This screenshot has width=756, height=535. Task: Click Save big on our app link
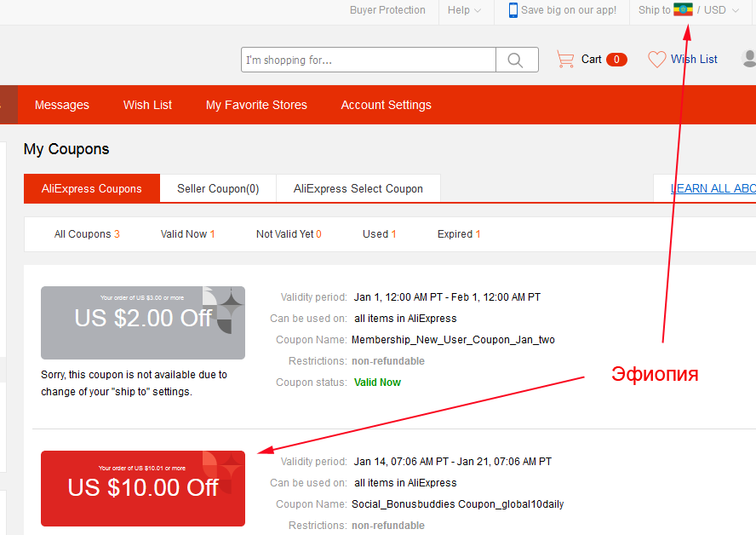(569, 10)
